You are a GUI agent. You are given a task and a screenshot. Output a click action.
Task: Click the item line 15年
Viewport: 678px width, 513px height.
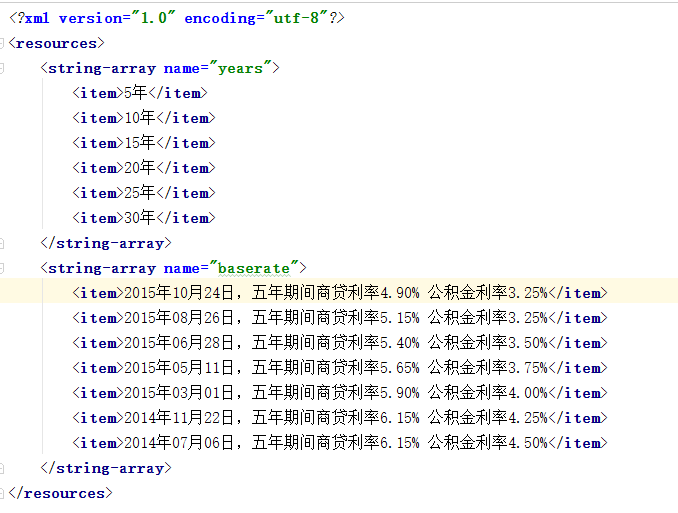(x=144, y=143)
